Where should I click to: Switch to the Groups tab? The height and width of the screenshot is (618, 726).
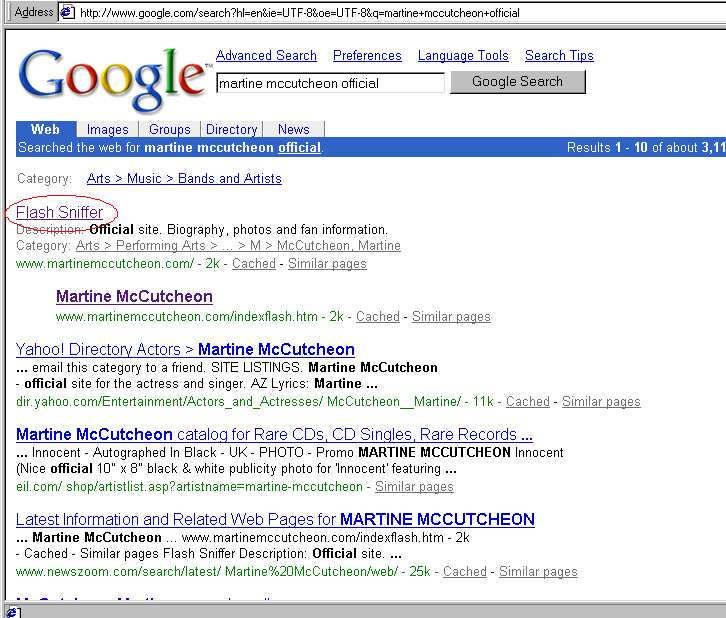coord(169,129)
